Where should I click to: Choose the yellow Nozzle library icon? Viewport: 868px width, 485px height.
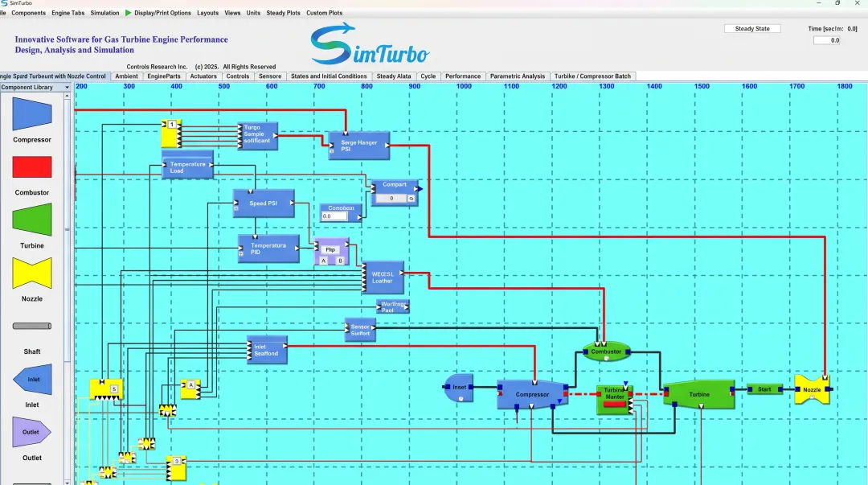point(32,273)
